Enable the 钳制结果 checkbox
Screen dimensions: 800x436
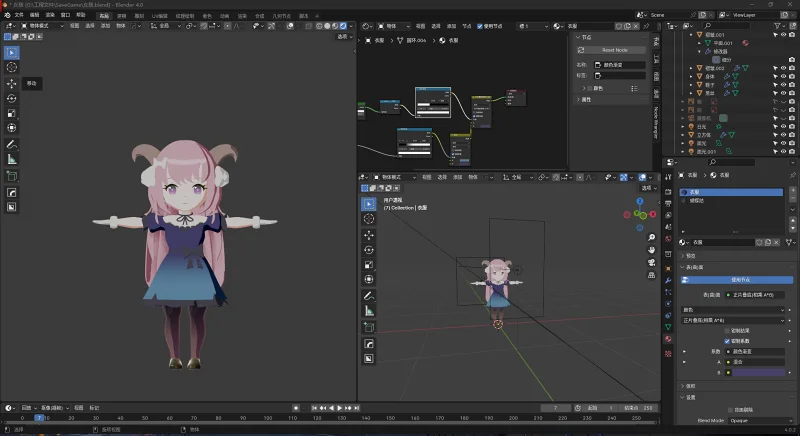pos(726,330)
